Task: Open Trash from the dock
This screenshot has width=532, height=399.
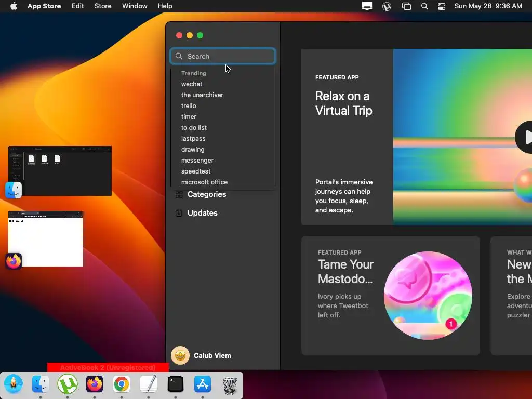Action: [230, 385]
